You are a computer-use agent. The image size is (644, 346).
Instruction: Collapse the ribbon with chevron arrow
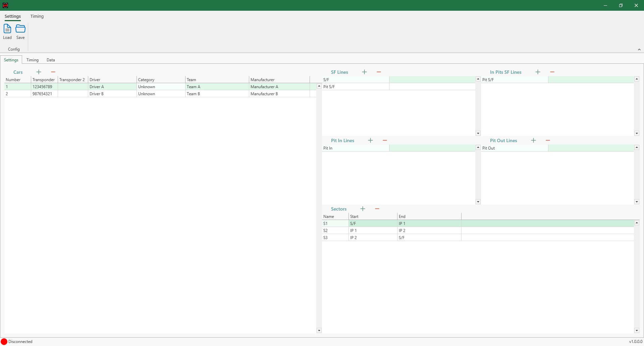pyautogui.click(x=639, y=50)
